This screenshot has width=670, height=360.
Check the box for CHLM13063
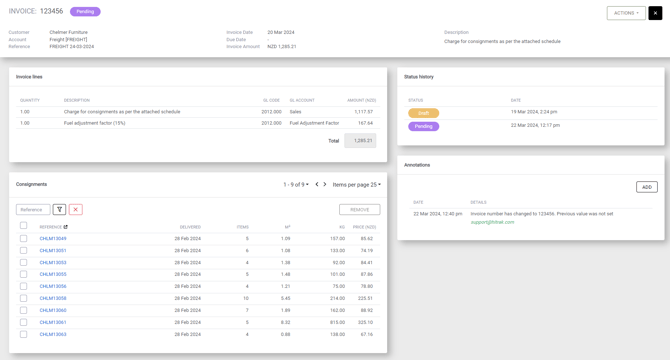tap(24, 334)
